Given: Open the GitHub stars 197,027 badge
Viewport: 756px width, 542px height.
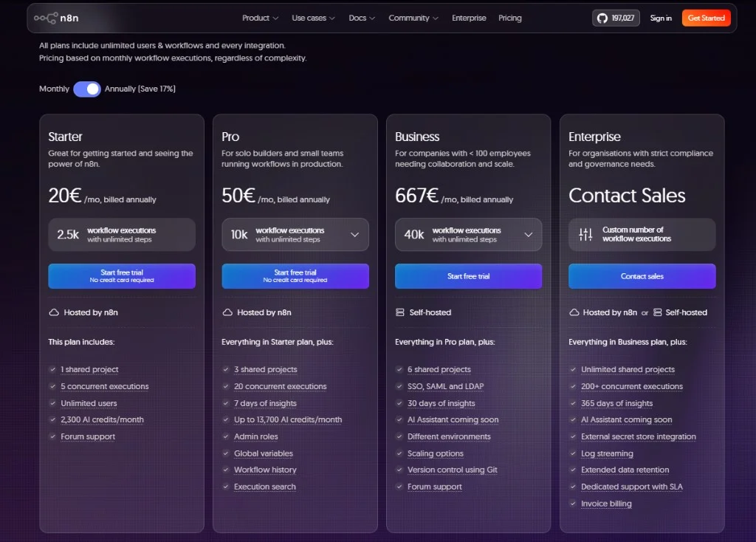Looking at the screenshot, I should click(x=616, y=18).
